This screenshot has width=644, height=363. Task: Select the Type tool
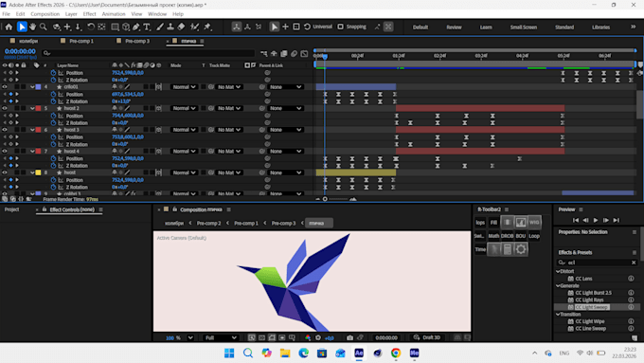point(147,27)
